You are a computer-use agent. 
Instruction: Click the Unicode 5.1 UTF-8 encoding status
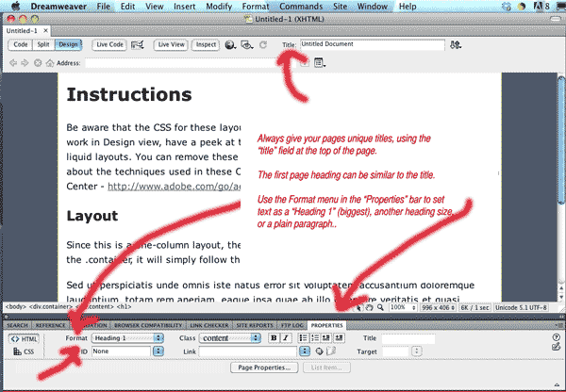521,307
